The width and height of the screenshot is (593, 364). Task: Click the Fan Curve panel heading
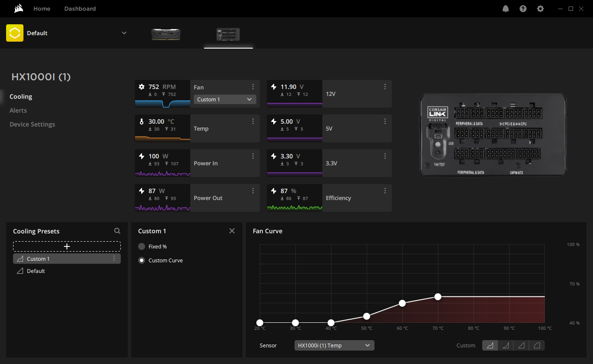(268, 231)
